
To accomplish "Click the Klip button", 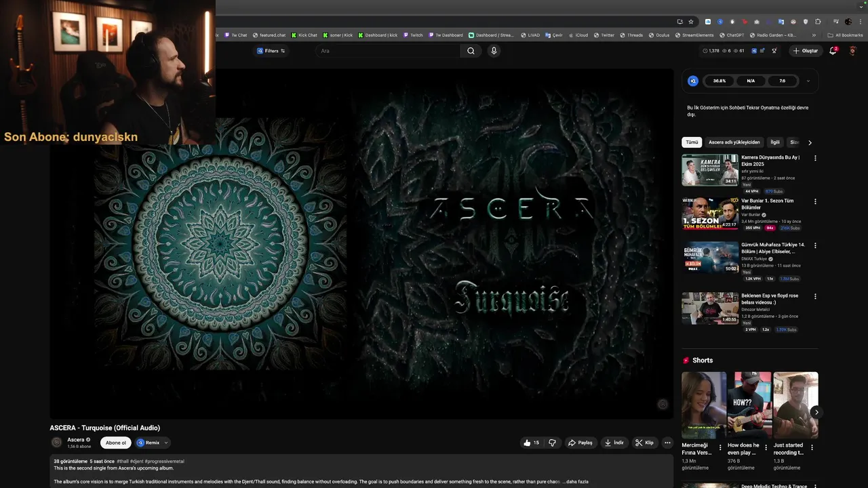I will 645,443.
